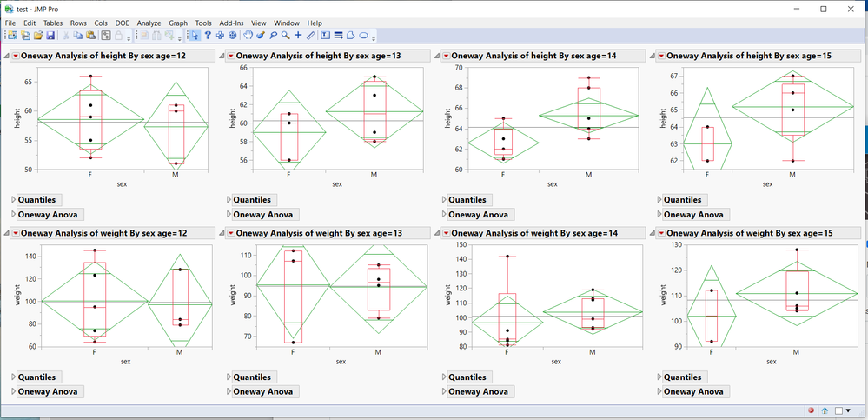Viewport: 868px width, 420px height.
Task: Open red triangle menu for weight age=12
Action: coord(15,233)
